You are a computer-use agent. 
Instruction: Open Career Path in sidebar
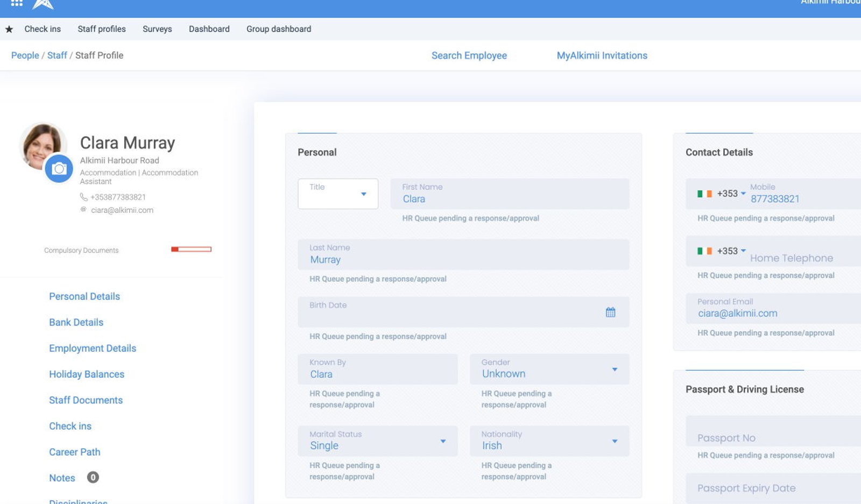pos(75,452)
